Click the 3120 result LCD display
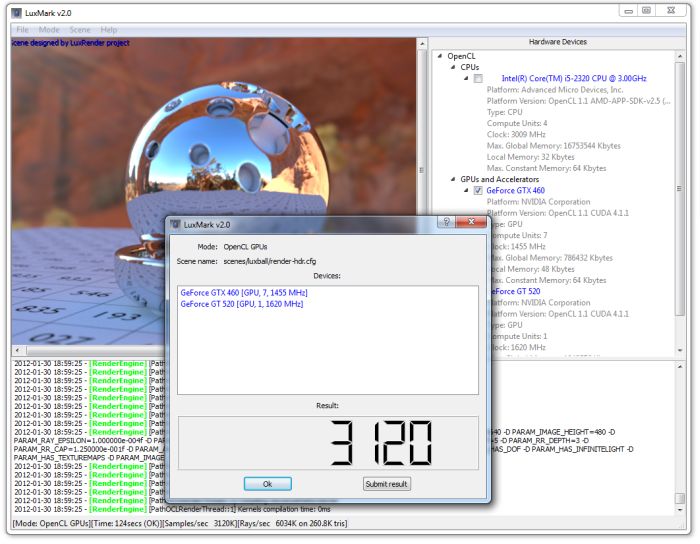 click(328, 443)
